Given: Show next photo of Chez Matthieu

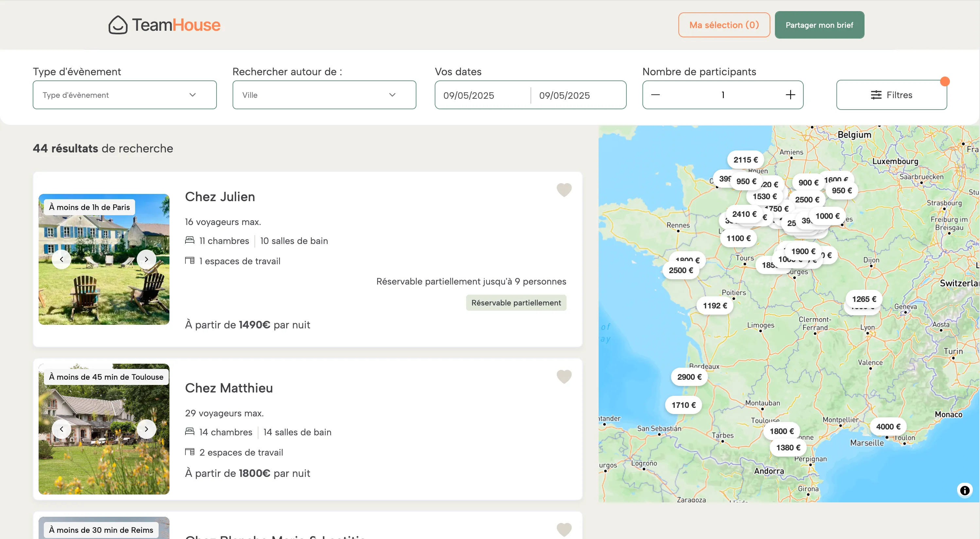Looking at the screenshot, I should coord(147,429).
